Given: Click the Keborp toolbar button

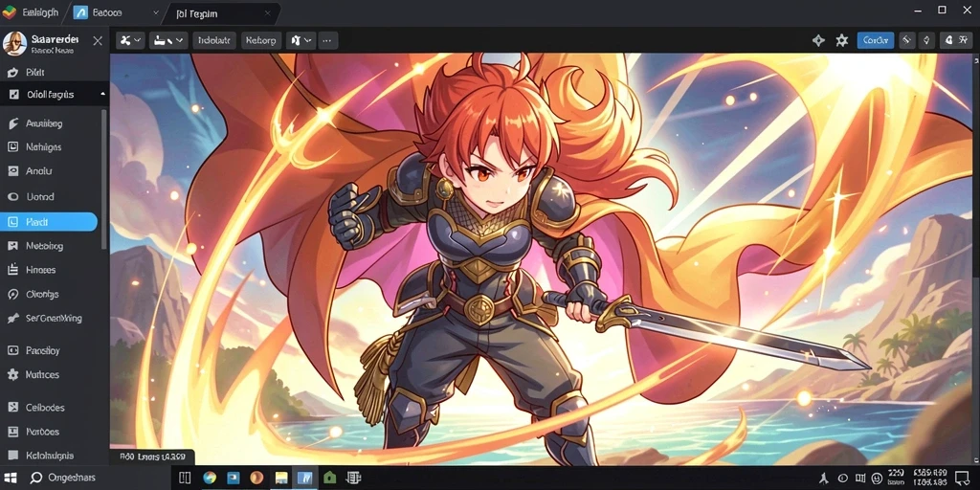Looking at the screenshot, I should click(x=260, y=40).
